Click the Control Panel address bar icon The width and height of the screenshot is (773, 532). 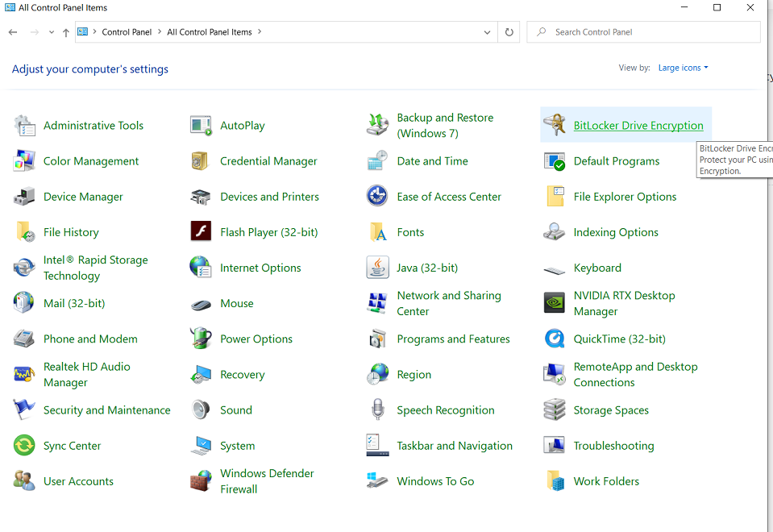[x=83, y=31]
